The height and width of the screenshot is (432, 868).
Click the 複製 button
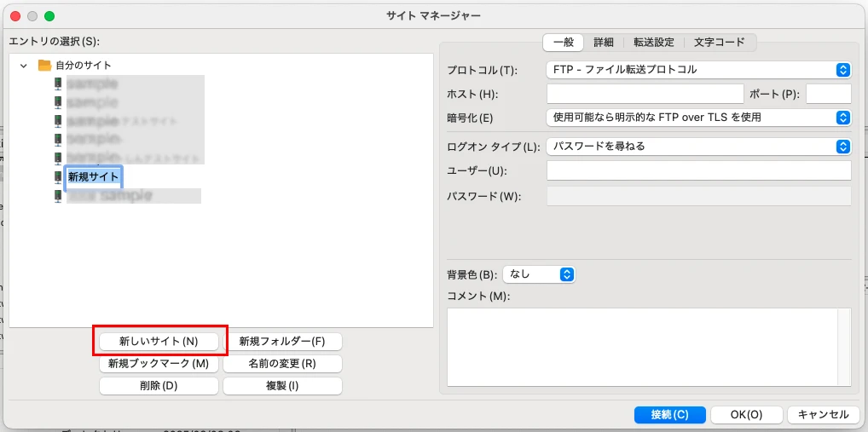point(282,386)
